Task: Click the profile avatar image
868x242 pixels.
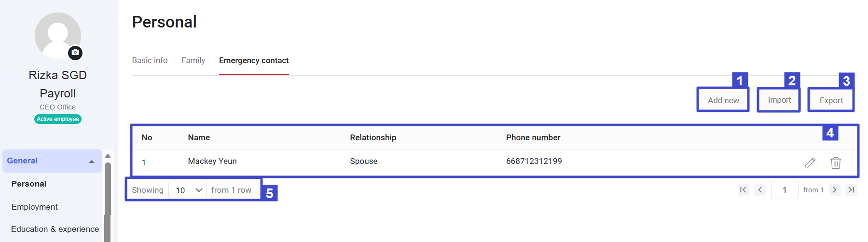Action: 58,36
